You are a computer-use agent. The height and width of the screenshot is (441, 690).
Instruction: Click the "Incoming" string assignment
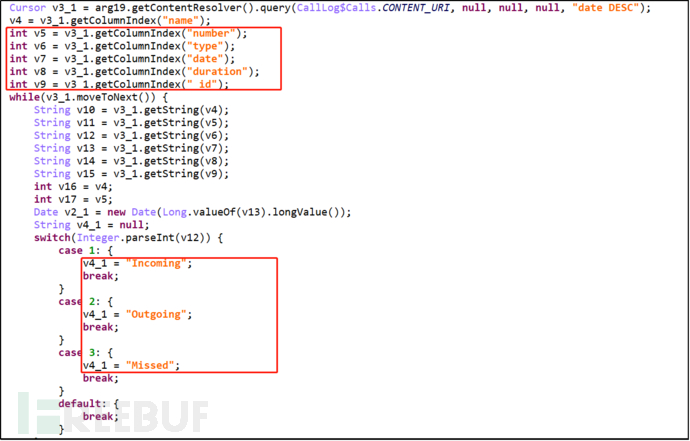coord(138,263)
